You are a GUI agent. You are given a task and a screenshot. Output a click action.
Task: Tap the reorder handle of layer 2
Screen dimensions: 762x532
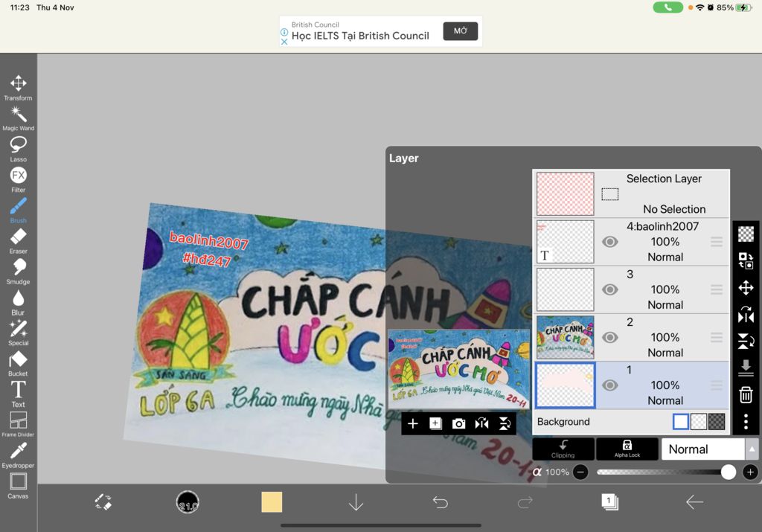pyautogui.click(x=717, y=337)
